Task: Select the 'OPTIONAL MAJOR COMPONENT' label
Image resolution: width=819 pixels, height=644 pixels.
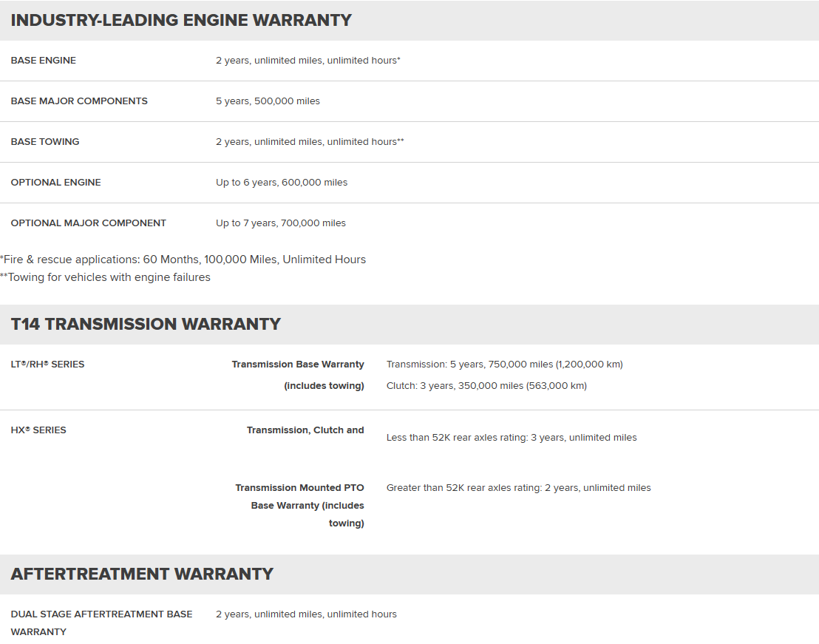Action: [x=88, y=223]
